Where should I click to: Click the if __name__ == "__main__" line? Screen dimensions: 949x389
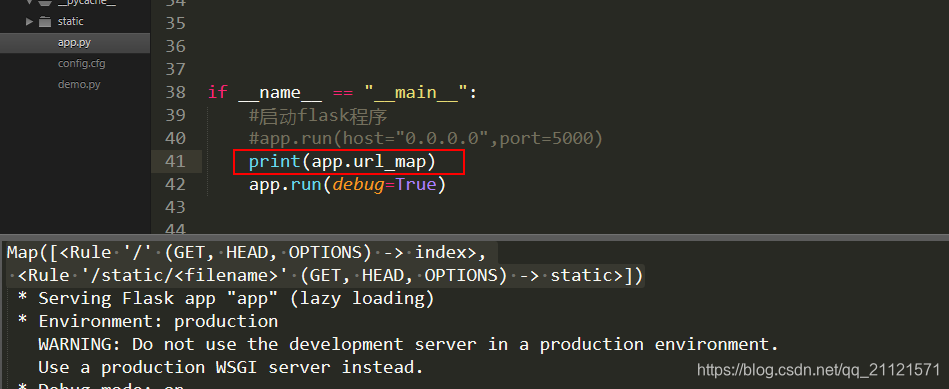coord(343,93)
